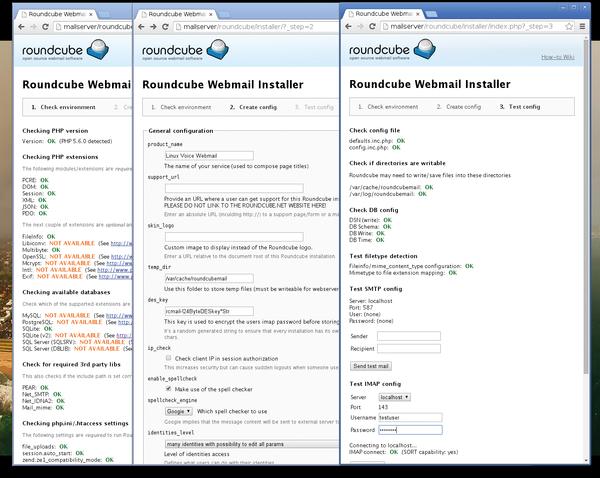Open the Libiconv help link
Viewport: 600px width, 478px height.
(121, 243)
